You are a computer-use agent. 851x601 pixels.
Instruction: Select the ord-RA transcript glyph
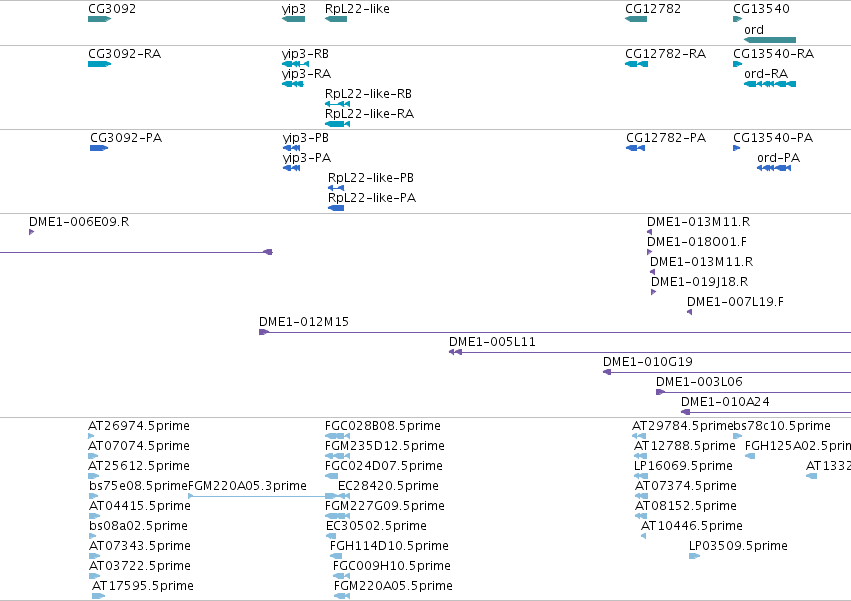[x=770, y=84]
